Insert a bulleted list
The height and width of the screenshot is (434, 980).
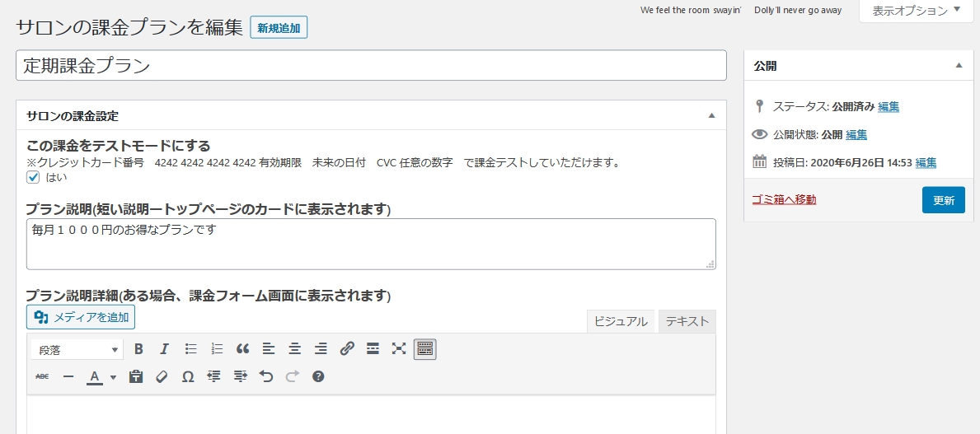point(190,349)
